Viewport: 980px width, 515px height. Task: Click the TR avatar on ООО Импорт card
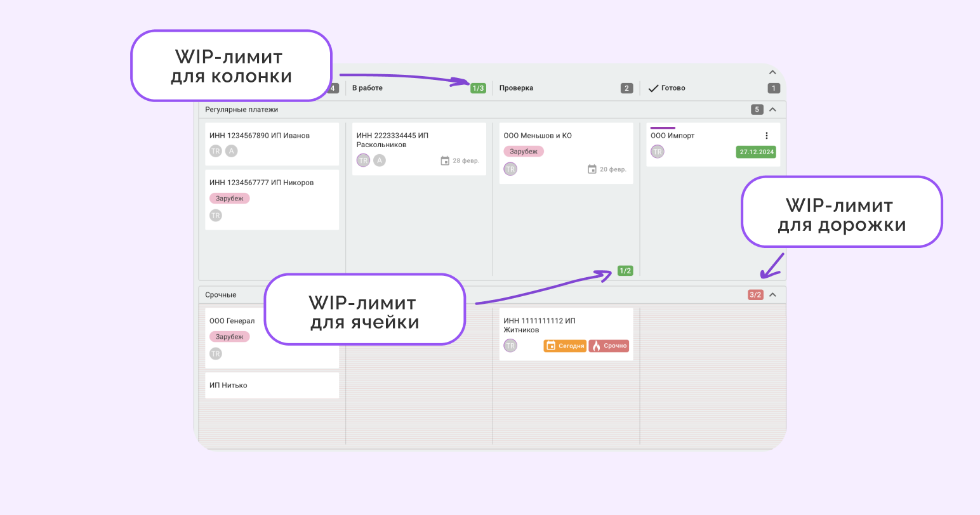pos(658,152)
